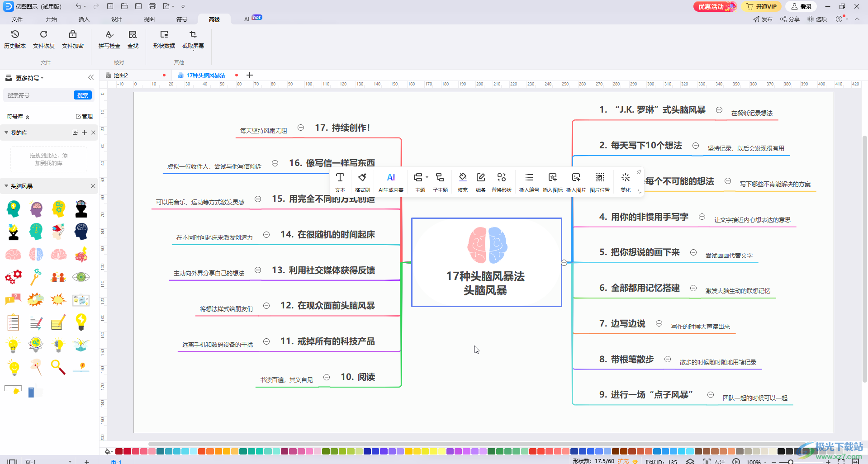Viewport: 868px width, 464px height.
Task: Click the zoom slider handle
Action: point(790,462)
